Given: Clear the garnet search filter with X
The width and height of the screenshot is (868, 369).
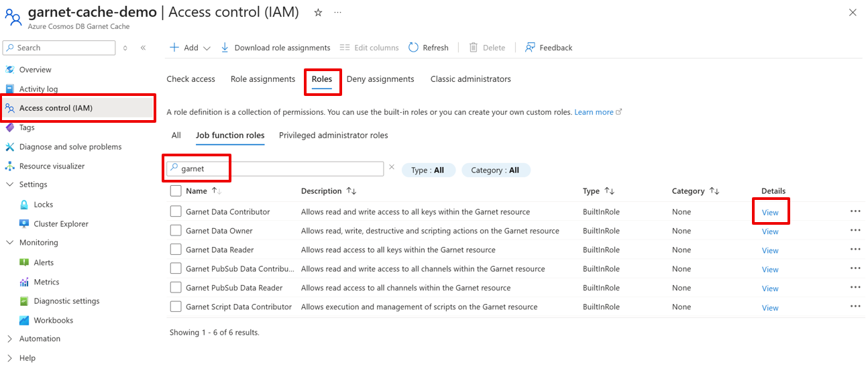Looking at the screenshot, I should pyautogui.click(x=392, y=168).
